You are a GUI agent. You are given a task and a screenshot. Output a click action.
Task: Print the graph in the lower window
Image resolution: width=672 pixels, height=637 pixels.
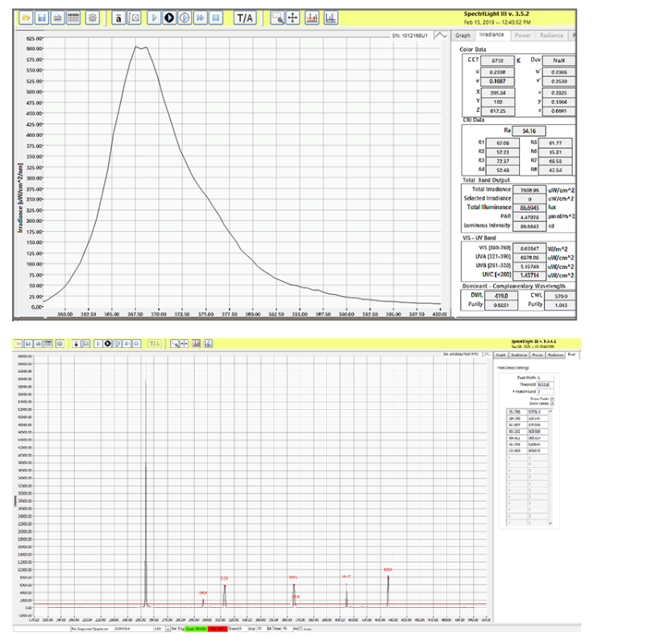pos(38,344)
